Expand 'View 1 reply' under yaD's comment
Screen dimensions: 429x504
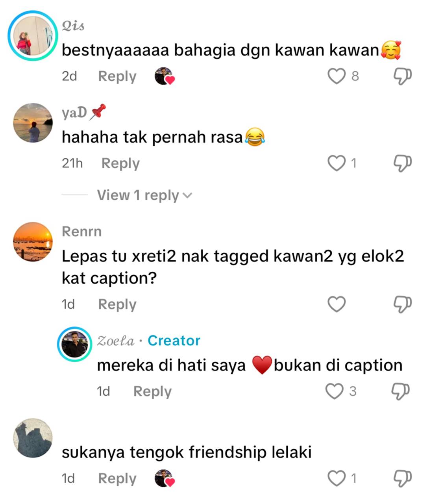click(144, 195)
